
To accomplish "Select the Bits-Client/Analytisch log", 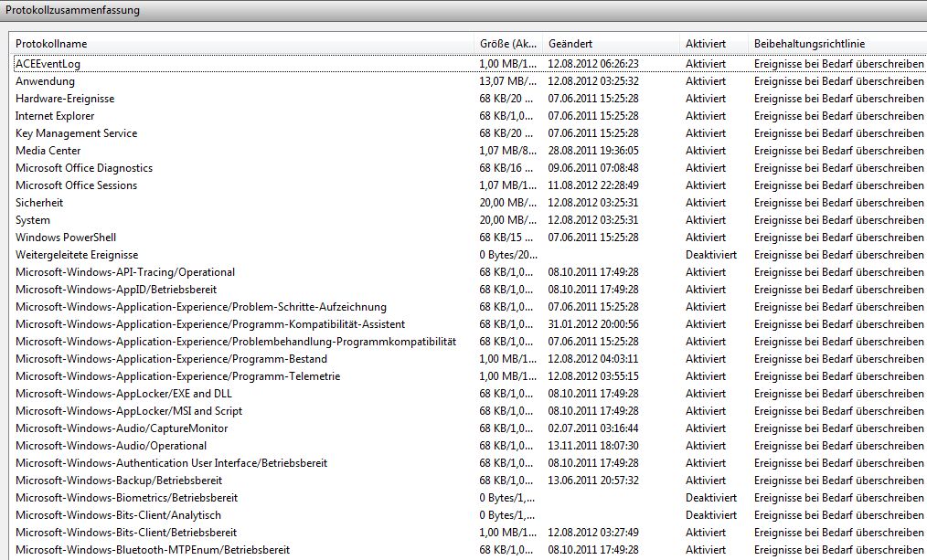I will (x=470, y=515).
